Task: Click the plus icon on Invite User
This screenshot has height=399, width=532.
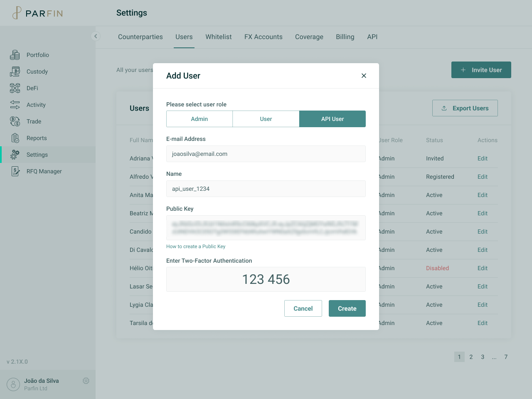Action: click(463, 70)
